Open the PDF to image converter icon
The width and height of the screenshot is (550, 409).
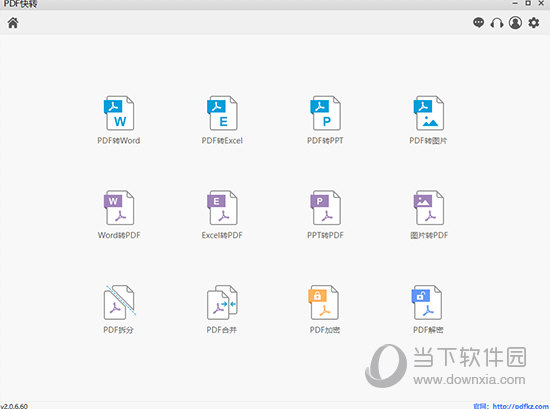click(x=428, y=113)
